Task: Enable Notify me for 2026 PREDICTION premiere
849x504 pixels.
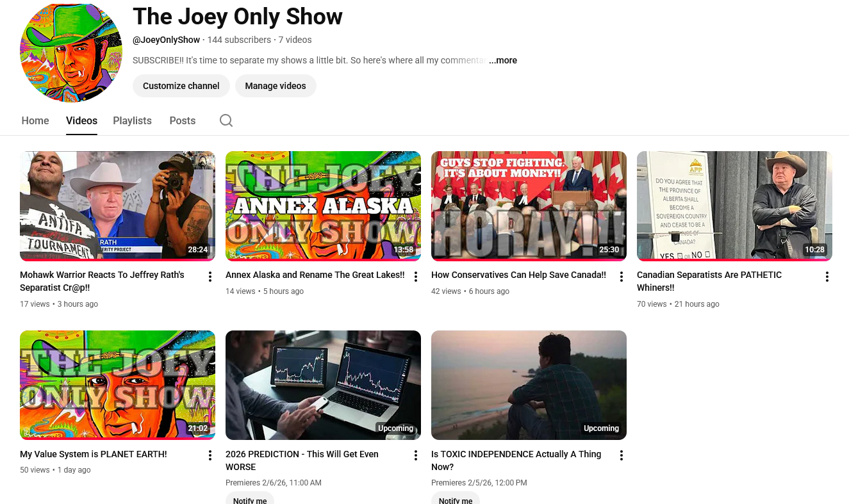Action: pyautogui.click(x=250, y=500)
